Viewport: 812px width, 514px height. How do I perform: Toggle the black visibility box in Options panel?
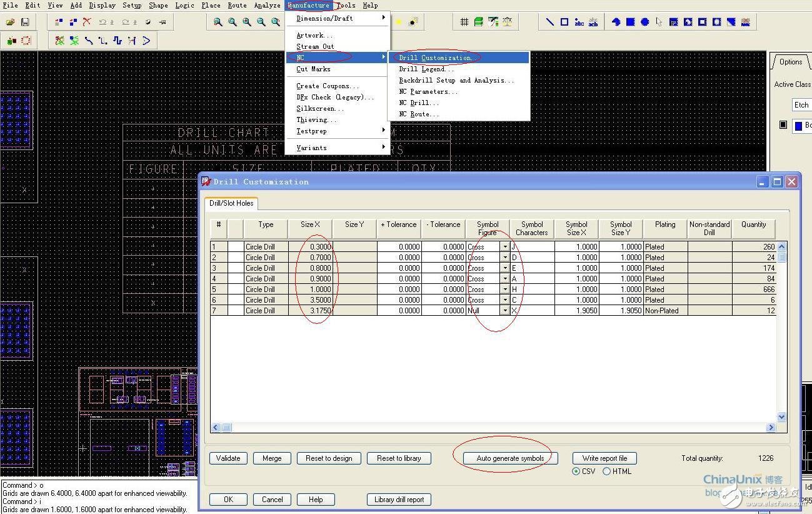pos(783,125)
